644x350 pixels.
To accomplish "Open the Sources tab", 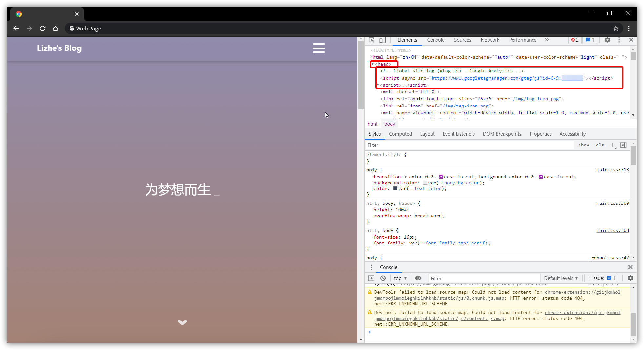I will click(x=462, y=40).
